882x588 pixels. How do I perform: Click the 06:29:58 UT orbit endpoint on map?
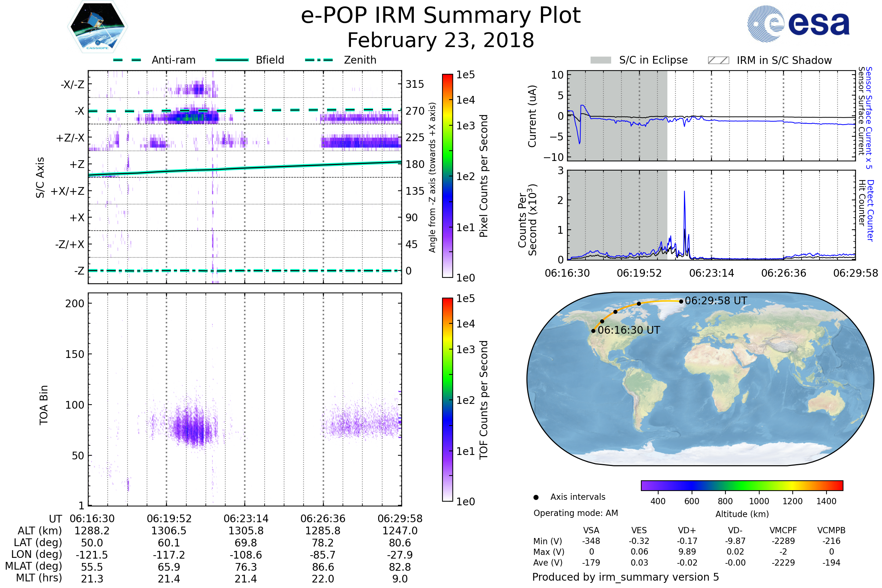coord(681,301)
